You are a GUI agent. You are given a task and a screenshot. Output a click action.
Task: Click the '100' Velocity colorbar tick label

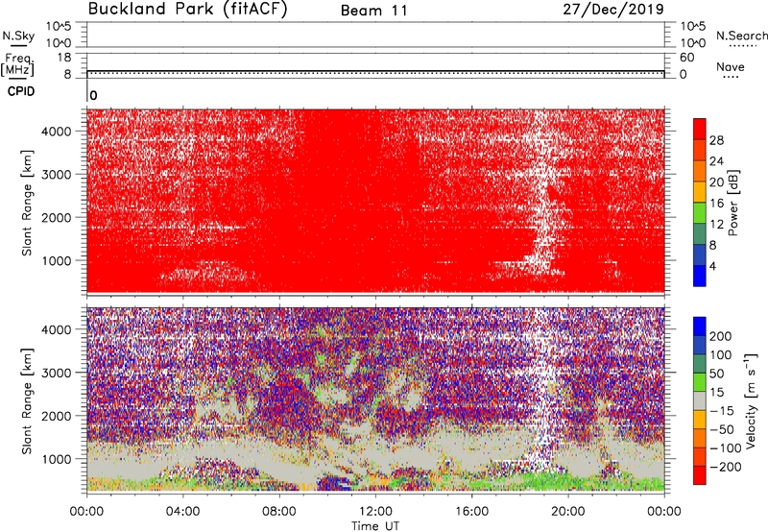tap(721, 354)
